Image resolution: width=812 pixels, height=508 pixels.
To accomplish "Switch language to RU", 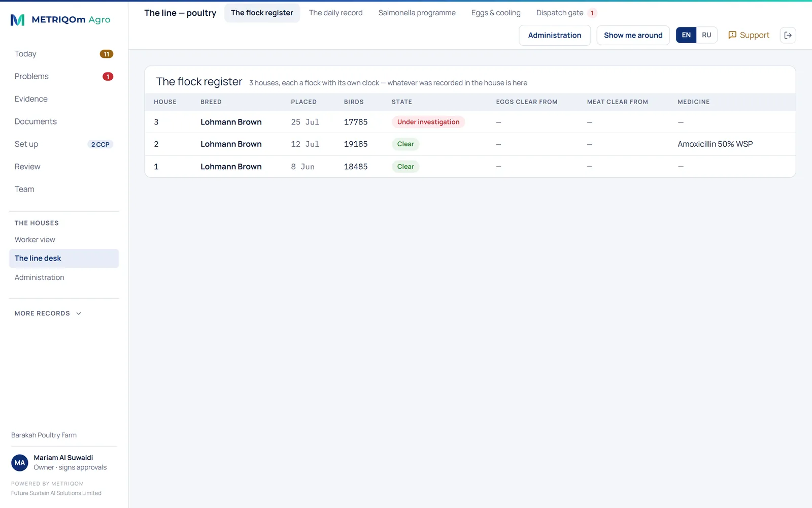I will coord(706,35).
